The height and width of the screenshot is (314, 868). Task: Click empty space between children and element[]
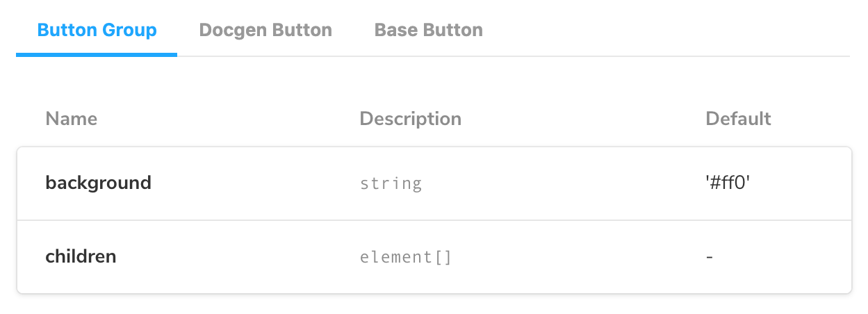pos(238,258)
